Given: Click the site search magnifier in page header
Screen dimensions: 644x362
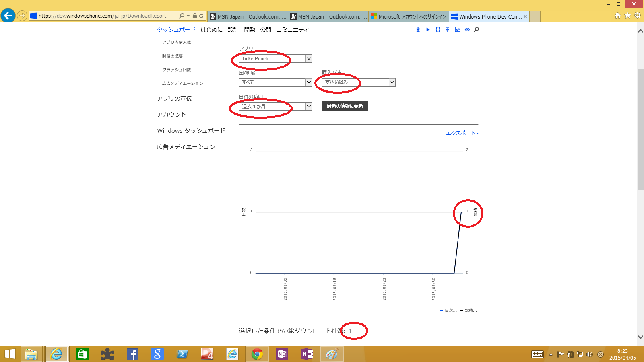Looking at the screenshot, I should tap(477, 29).
